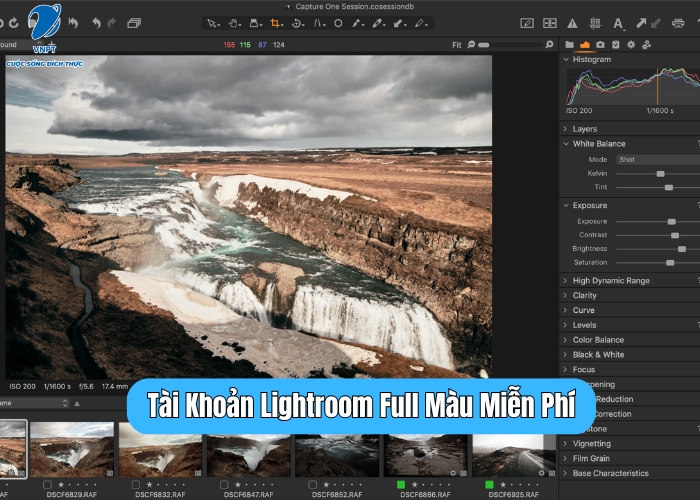Open Edit Selected Variants pencil-frame icon
Viewport: 700px width, 500px height.
tap(527, 23)
